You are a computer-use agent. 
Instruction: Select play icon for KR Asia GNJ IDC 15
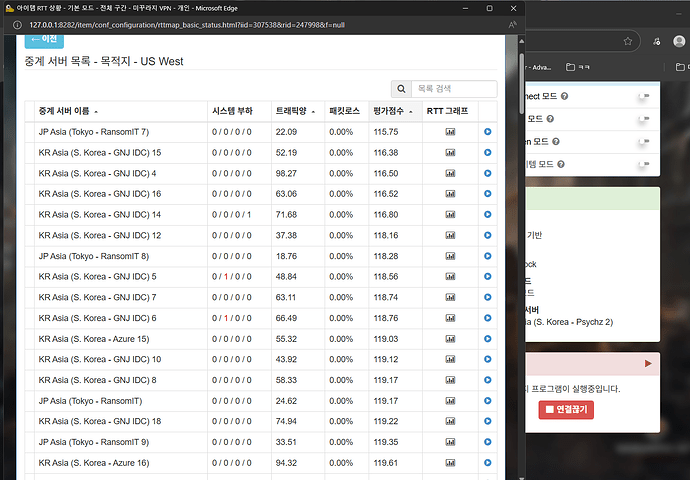coord(487,153)
